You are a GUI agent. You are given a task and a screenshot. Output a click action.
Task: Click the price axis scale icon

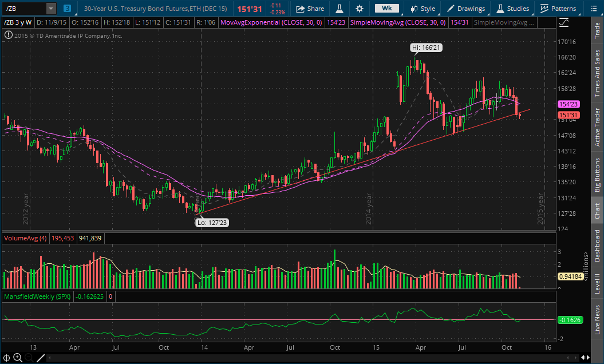pyautogui.click(x=564, y=22)
